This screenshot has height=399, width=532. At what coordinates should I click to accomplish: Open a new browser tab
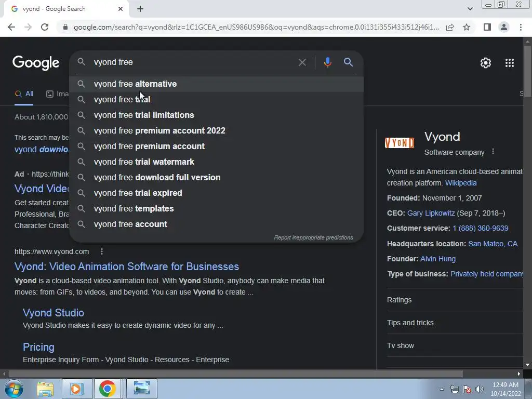click(x=140, y=9)
